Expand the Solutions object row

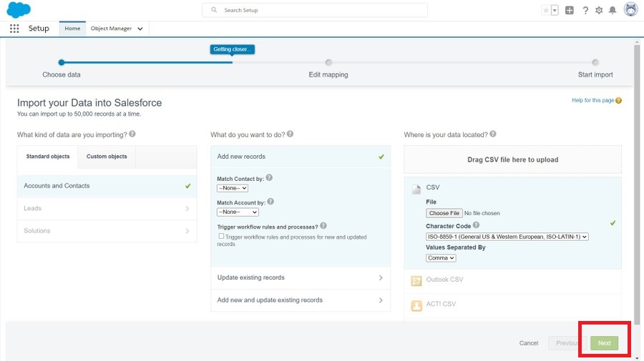pos(107,231)
